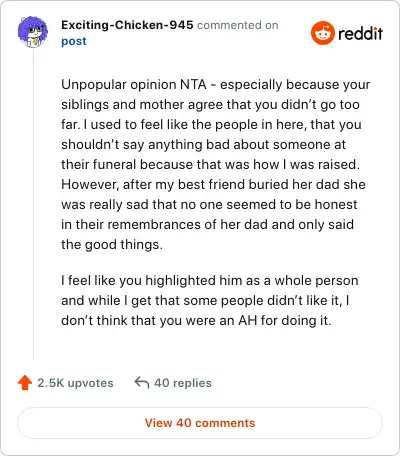The image size is (400, 456).
Task: Open the "40 replies" label
Action: tap(183, 383)
